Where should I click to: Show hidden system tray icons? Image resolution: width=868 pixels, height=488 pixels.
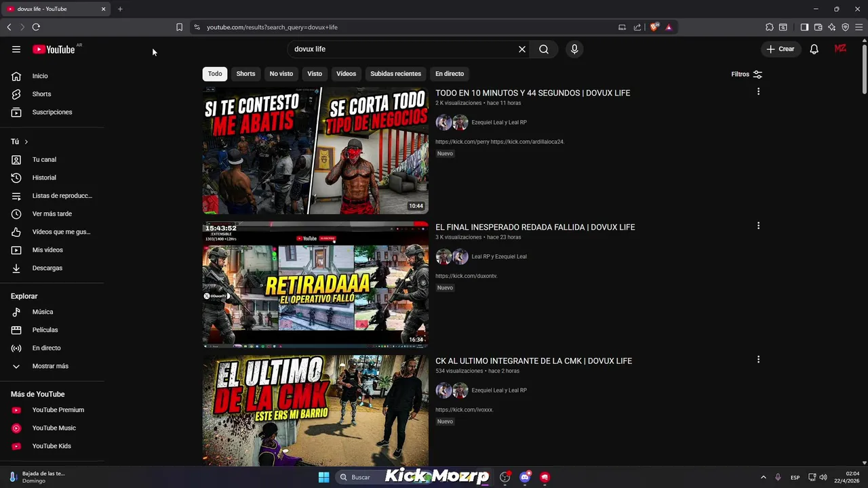763,477
